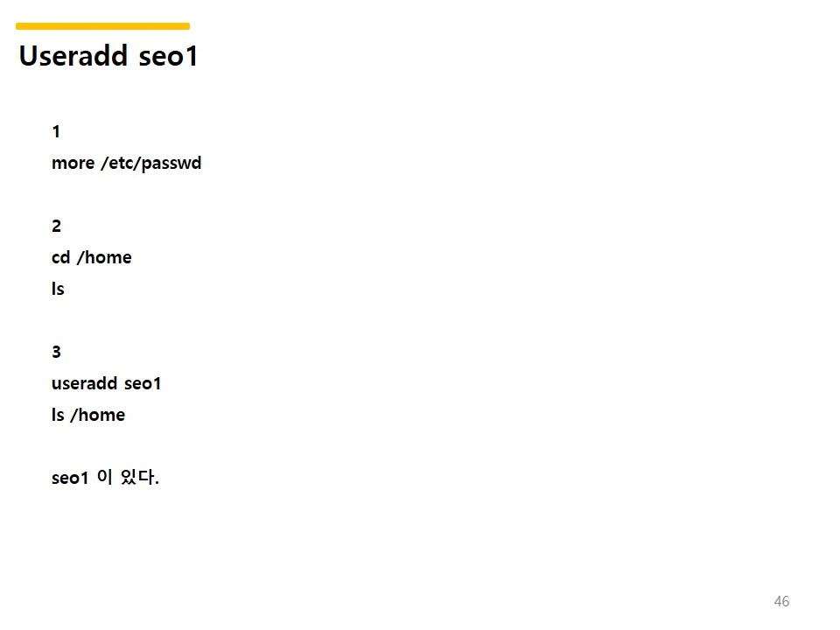Click '/etc/passwd' path in step 1

tap(150, 164)
